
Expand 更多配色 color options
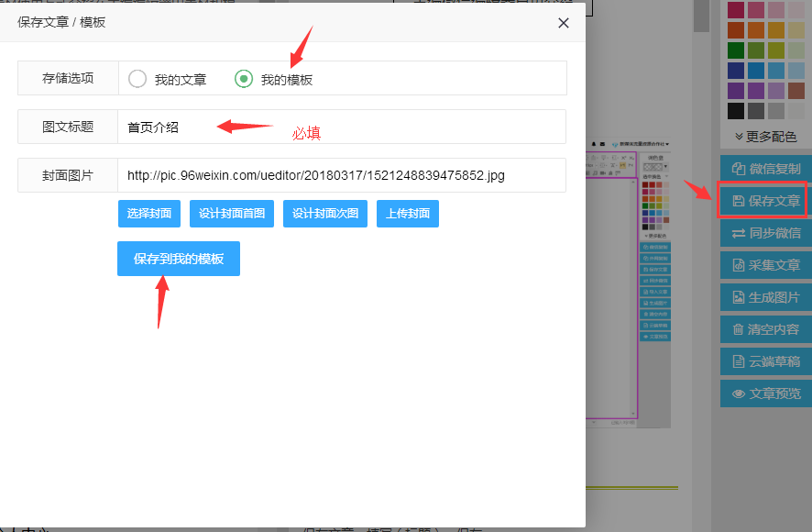[765, 137]
